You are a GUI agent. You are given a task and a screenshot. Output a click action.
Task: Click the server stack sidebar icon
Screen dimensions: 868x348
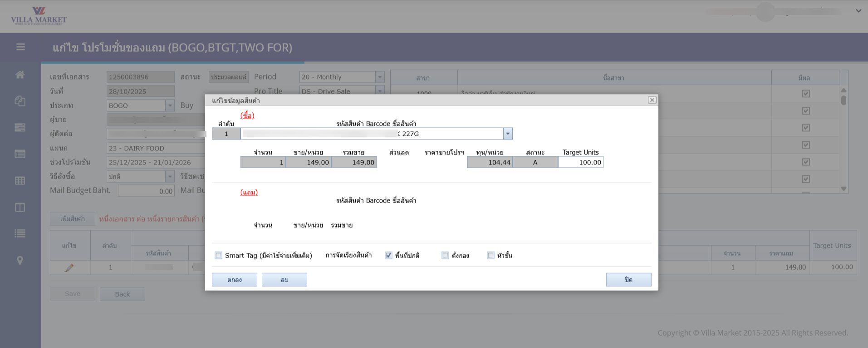pos(20,128)
